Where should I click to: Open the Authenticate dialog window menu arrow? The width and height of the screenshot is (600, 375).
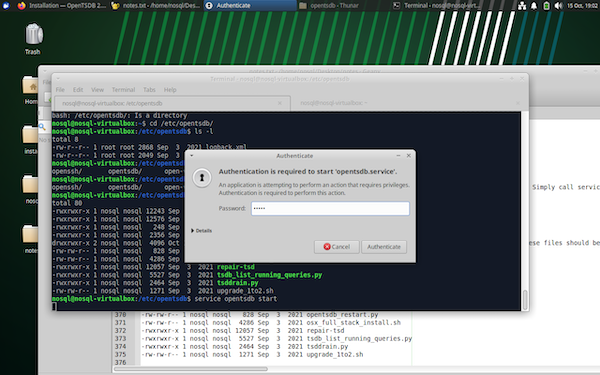pyautogui.click(x=192, y=156)
